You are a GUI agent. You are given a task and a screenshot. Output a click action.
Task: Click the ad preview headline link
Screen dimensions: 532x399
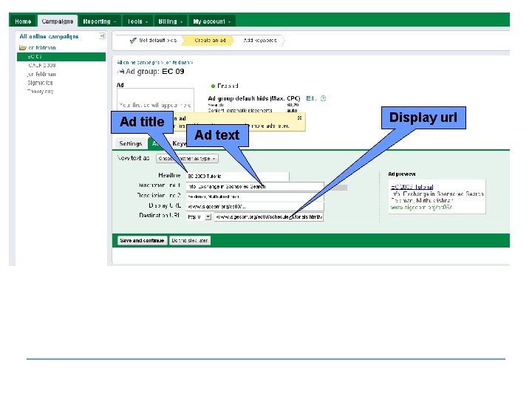[412, 187]
